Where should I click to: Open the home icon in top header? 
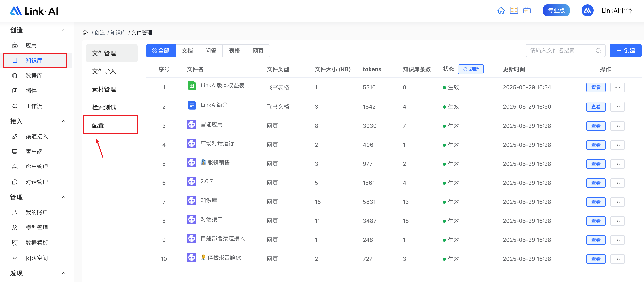pyautogui.click(x=501, y=10)
